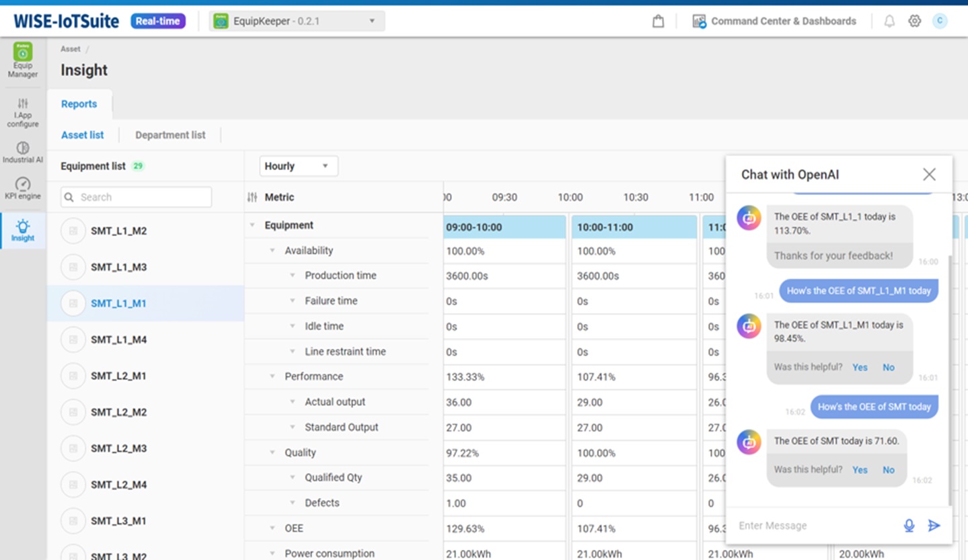Open the EquipKeeper app dropdown
This screenshot has height=560, width=968.
click(x=297, y=22)
